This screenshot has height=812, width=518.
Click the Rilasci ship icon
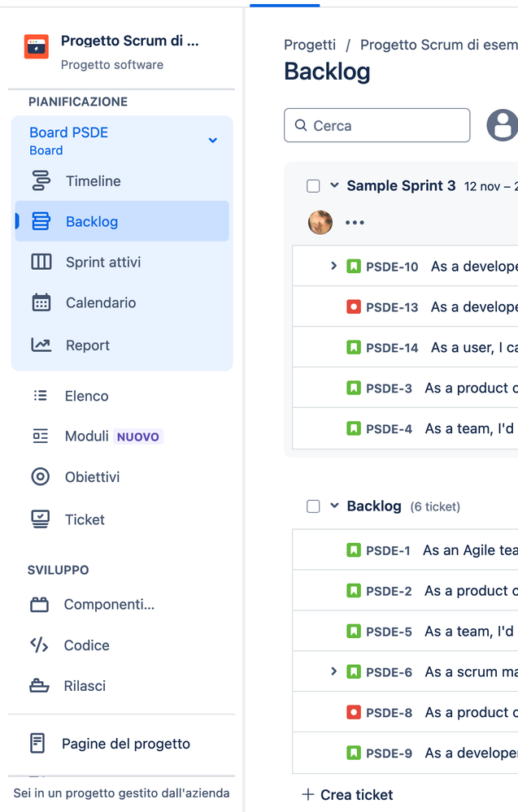[39, 685]
